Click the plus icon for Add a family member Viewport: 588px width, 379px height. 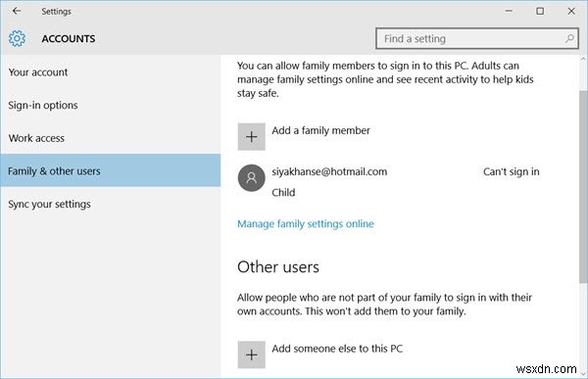[x=251, y=136]
